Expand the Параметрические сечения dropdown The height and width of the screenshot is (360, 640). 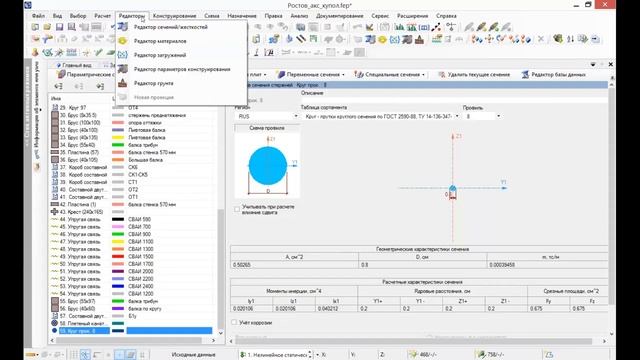85,75
